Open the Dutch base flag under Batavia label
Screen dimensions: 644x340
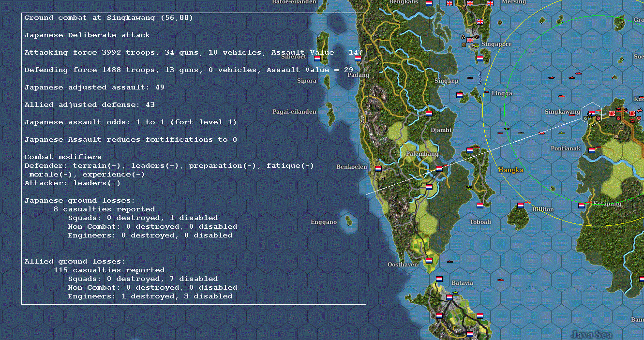tap(449, 297)
